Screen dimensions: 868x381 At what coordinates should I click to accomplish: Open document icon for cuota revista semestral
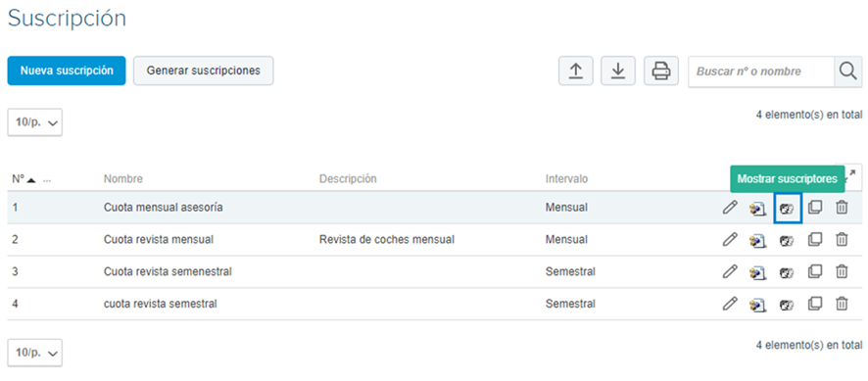[757, 305]
